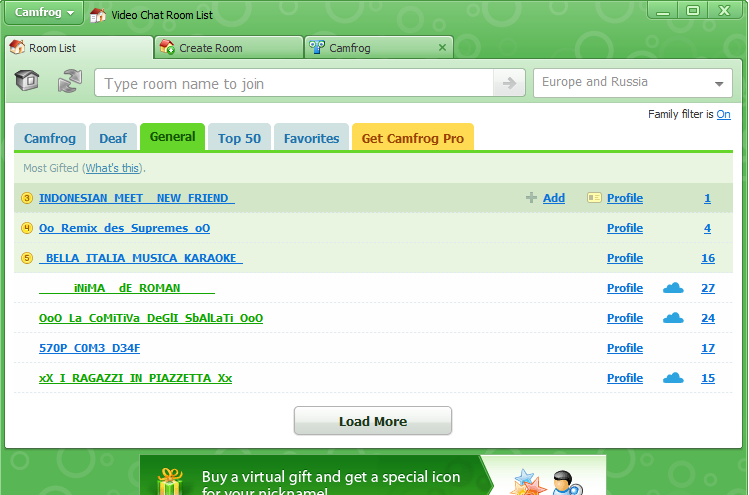Click the gift box icon in the banner

(171, 482)
